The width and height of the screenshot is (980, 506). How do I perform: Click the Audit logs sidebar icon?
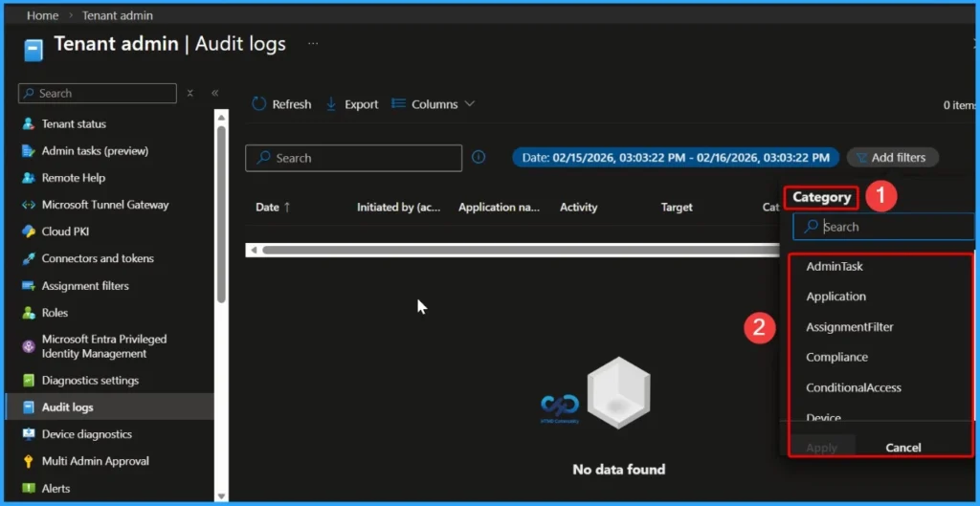click(28, 407)
